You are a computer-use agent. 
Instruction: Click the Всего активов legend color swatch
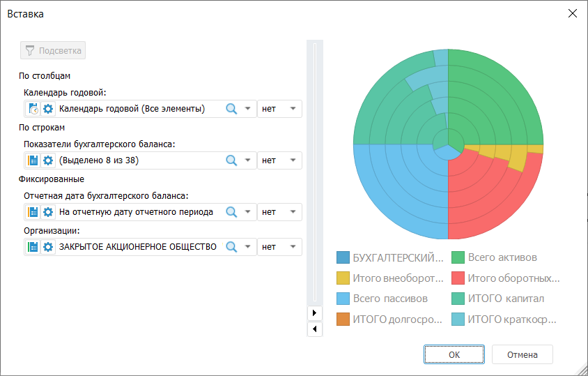point(458,258)
